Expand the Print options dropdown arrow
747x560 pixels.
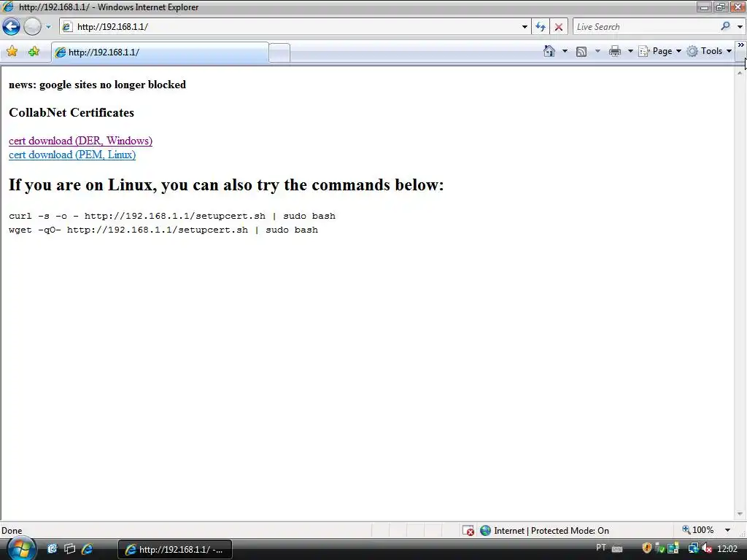630,51
